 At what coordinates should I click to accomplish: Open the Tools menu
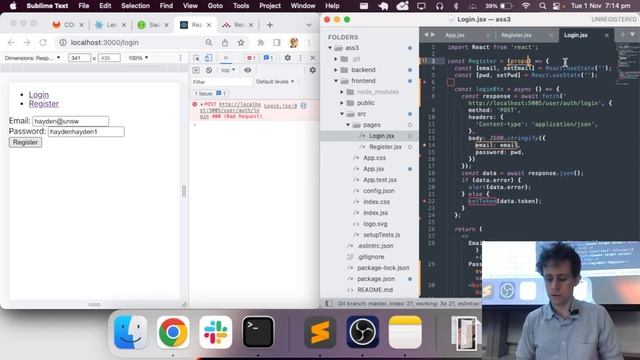[241, 6]
